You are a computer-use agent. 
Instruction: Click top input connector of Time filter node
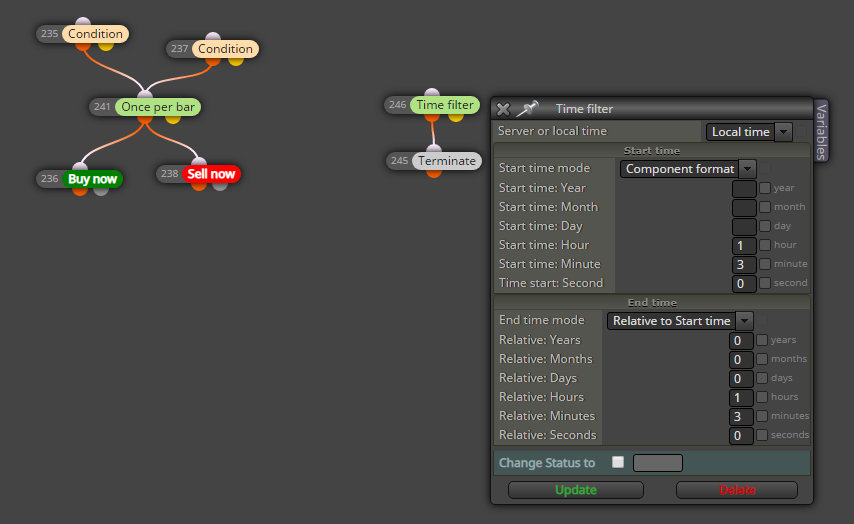(x=432, y=93)
